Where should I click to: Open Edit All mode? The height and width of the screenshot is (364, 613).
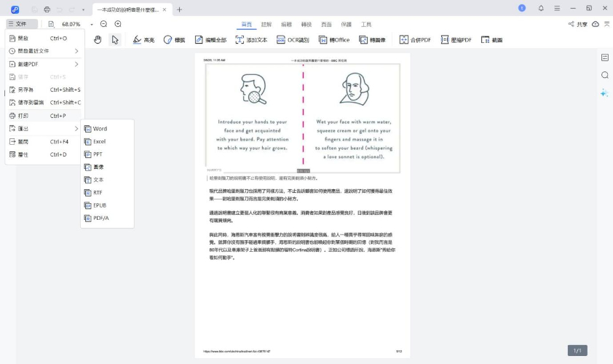210,40
